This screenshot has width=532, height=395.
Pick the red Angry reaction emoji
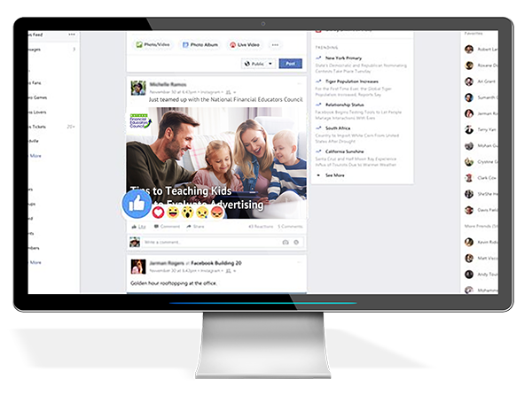pyautogui.click(x=217, y=212)
